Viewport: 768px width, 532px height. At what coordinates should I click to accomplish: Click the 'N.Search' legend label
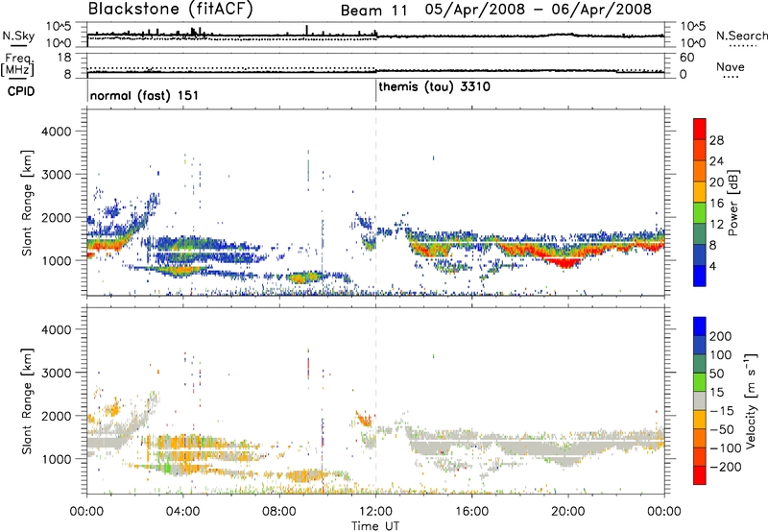coord(741,36)
